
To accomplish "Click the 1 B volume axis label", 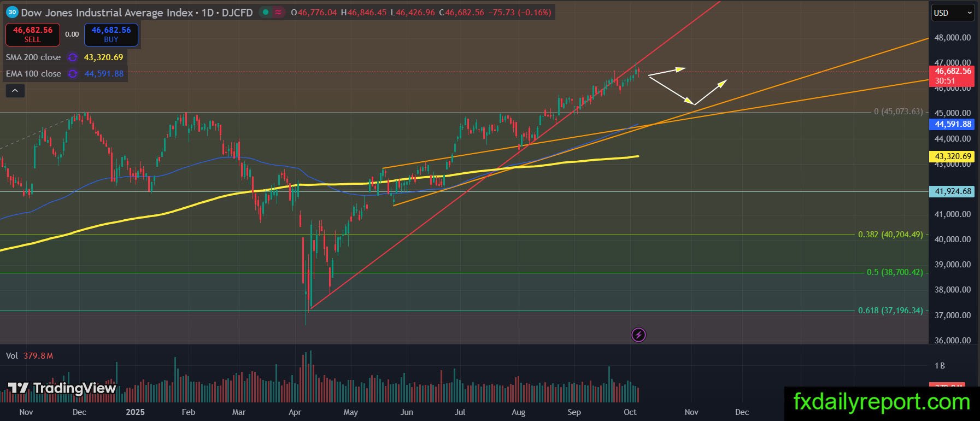I will (x=940, y=366).
